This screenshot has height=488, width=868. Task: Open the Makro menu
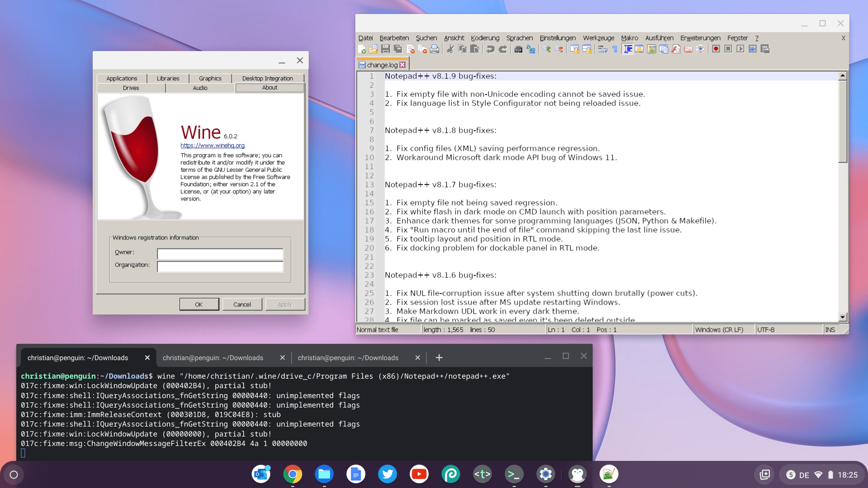click(x=629, y=38)
